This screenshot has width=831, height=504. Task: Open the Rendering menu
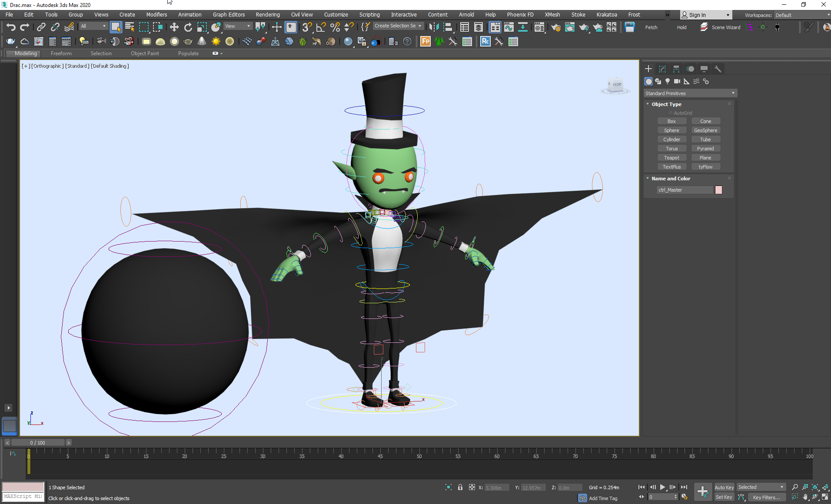click(267, 15)
